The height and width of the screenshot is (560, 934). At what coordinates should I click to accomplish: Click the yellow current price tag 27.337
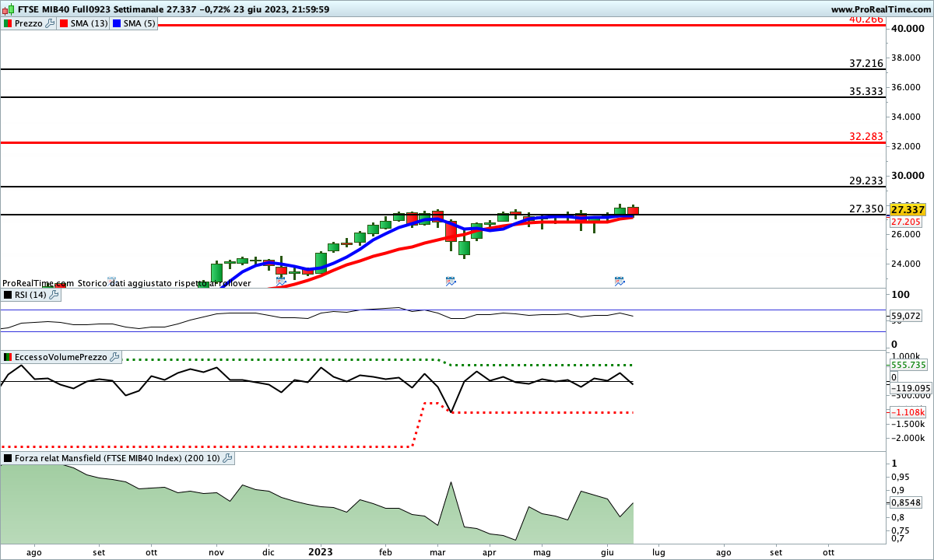pos(908,210)
